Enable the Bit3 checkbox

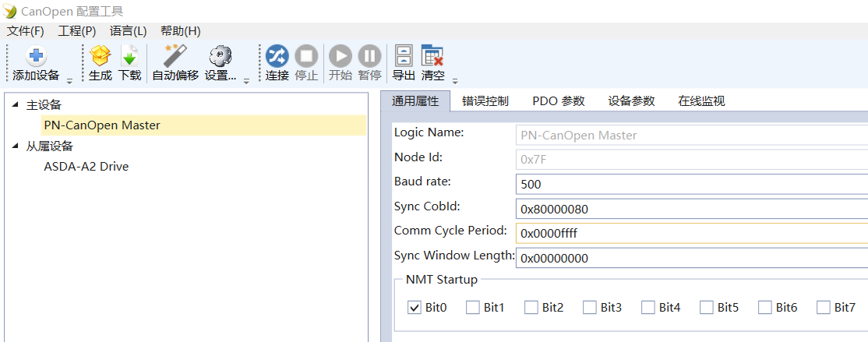pyautogui.click(x=590, y=307)
